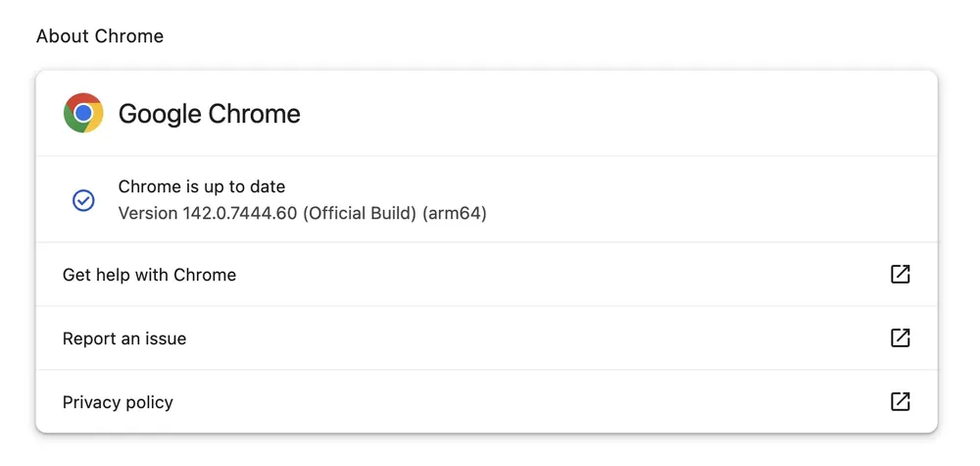This screenshot has width=980, height=466.
Task: Click the About Chrome page heading
Action: pos(100,36)
